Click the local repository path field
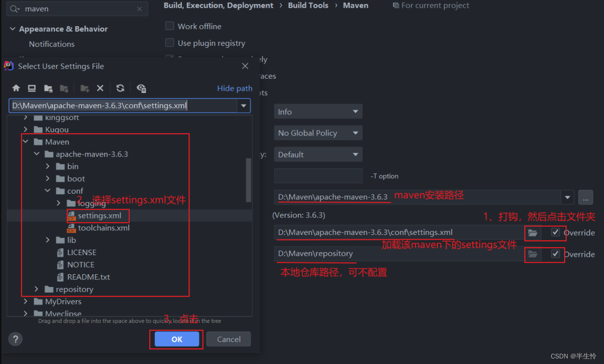Screen dimensions: 604x364 point(399,254)
